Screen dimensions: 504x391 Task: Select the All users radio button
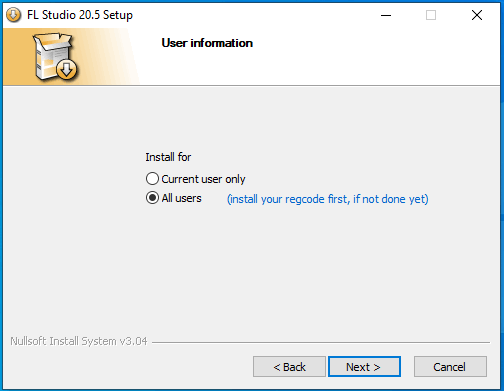tap(152, 198)
